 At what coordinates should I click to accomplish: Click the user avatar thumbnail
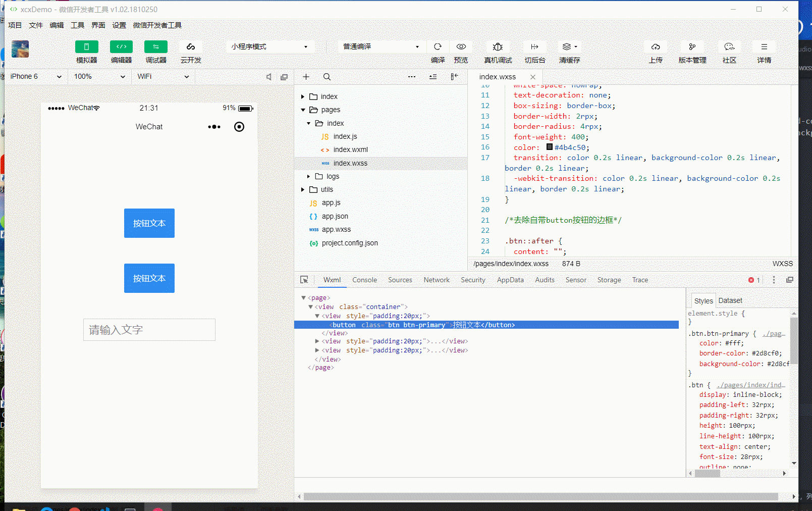click(x=20, y=49)
